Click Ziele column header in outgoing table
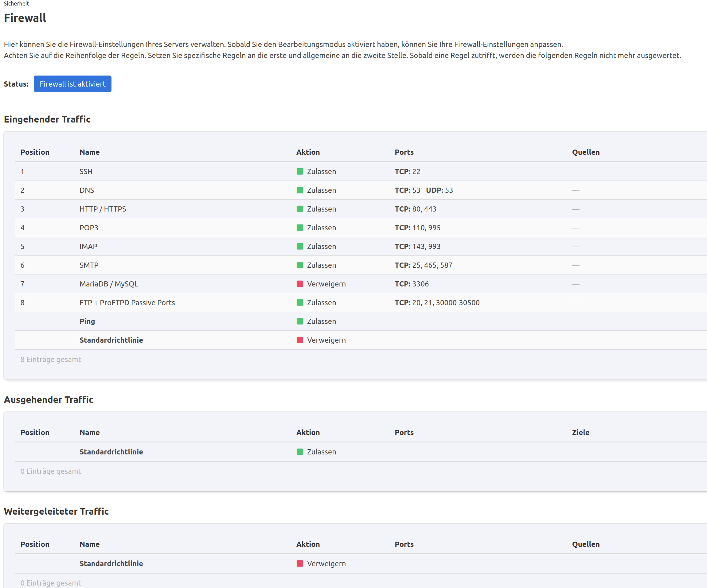This screenshot has width=707, height=588. tap(580, 433)
